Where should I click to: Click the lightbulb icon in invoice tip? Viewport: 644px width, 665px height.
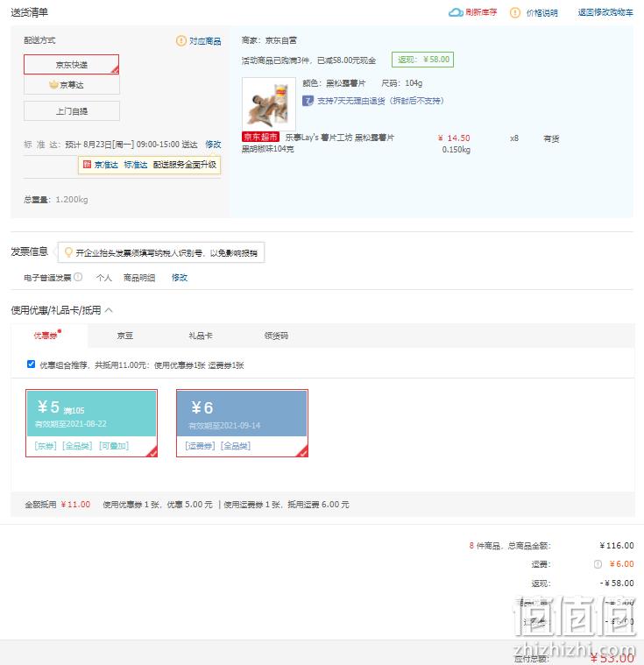(67, 252)
